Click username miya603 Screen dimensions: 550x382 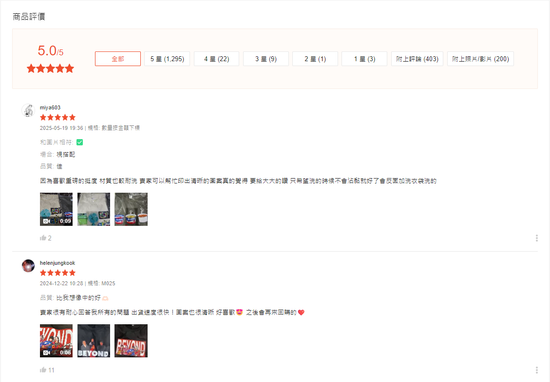tap(50, 107)
